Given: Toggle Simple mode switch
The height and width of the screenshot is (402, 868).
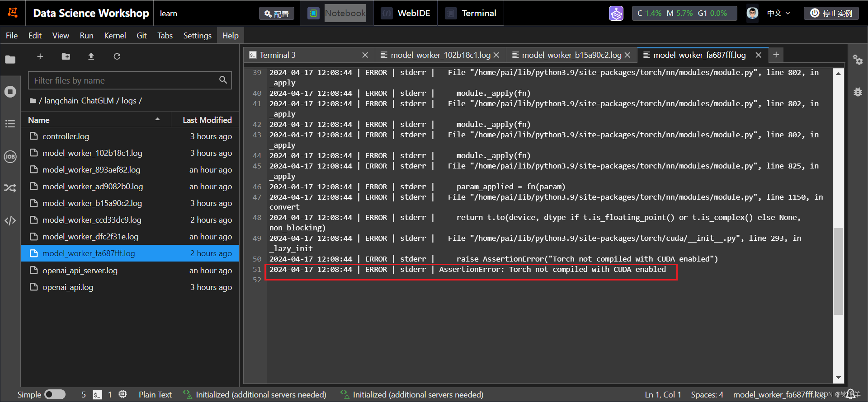Looking at the screenshot, I should point(55,395).
